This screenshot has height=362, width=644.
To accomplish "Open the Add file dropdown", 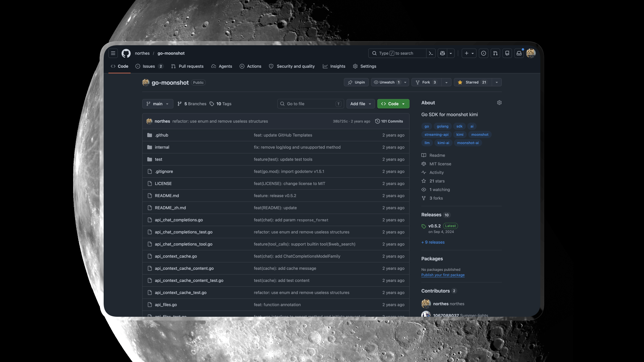I will [x=361, y=104].
